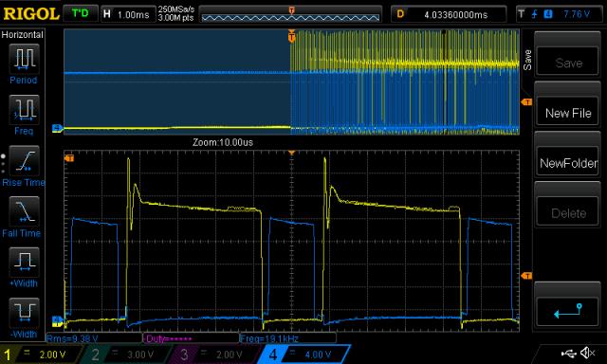Click the USB connection status icon
Screen dimensions: 607x364
569,353
